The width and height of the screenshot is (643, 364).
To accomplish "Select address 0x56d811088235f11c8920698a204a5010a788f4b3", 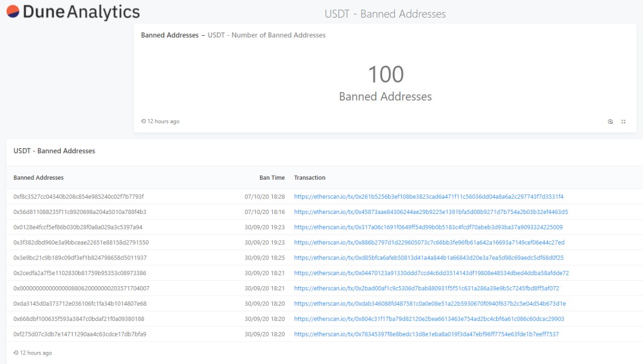I will tap(80, 212).
